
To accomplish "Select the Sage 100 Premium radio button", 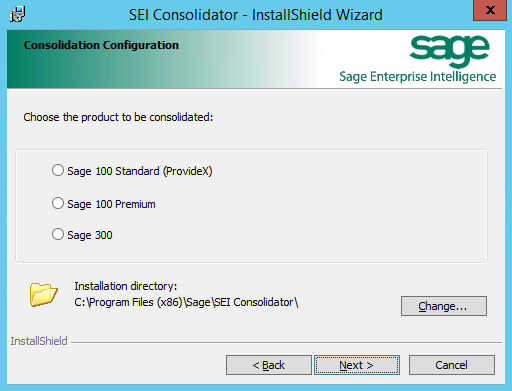I will [x=58, y=203].
